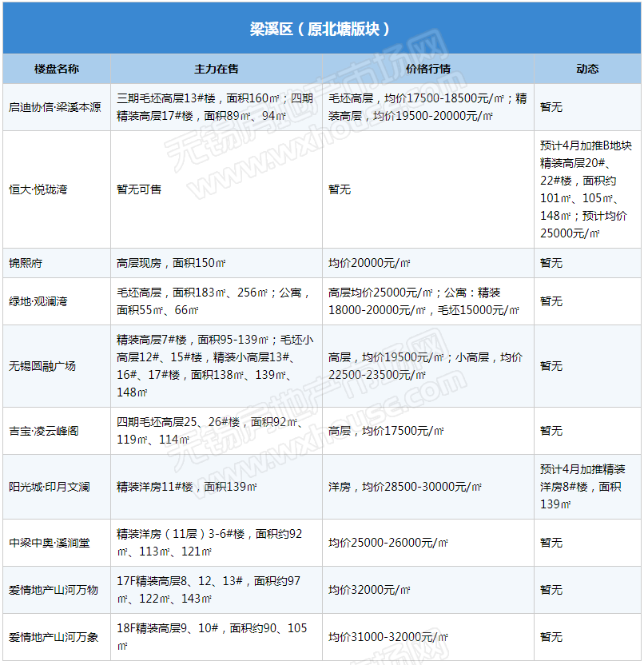
Task: Open the 中梁中奥·溪涧堂 property name
Action: click(50, 543)
